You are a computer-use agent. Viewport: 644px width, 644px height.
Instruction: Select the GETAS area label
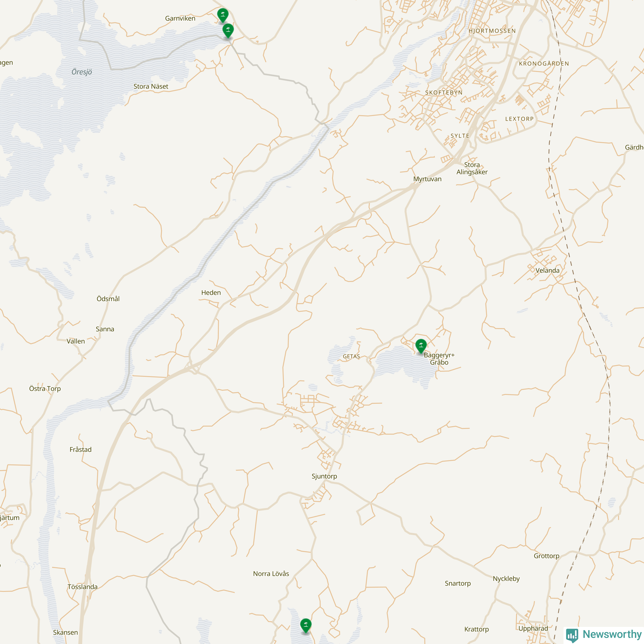pos(351,357)
